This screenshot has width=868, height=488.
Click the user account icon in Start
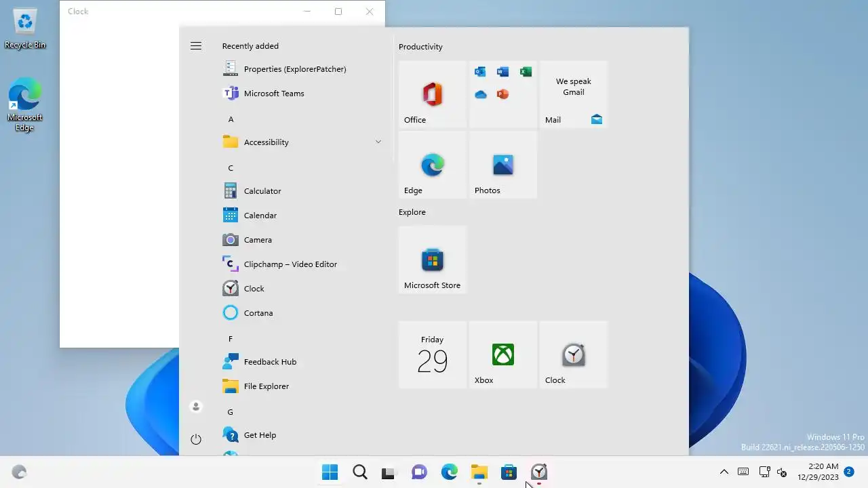tap(196, 407)
